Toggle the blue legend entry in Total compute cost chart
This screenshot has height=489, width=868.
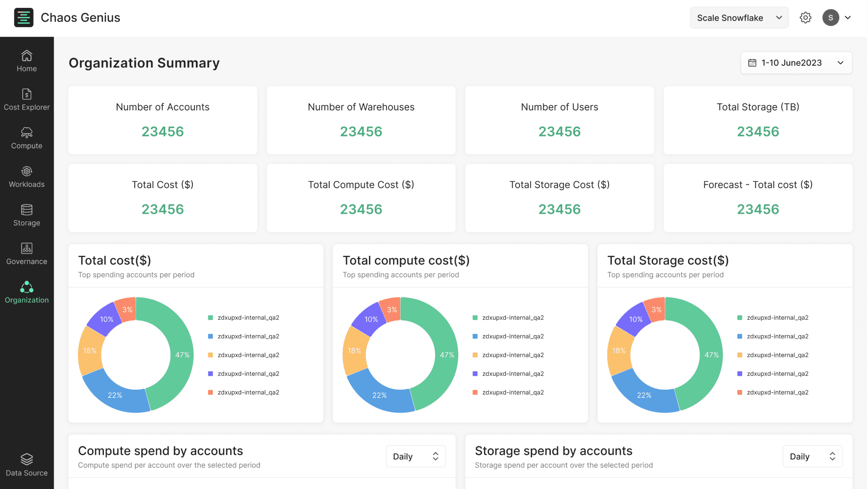pos(508,336)
